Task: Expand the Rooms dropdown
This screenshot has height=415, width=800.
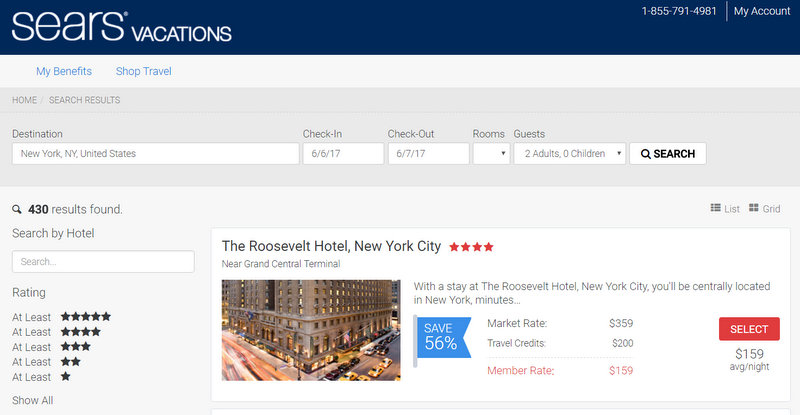Action: pyautogui.click(x=491, y=154)
